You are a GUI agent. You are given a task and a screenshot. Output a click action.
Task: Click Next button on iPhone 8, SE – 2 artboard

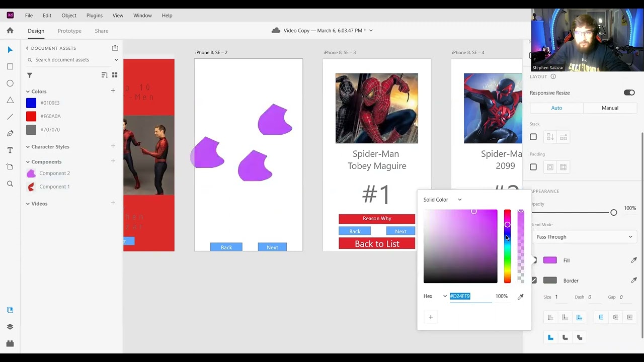coord(272,247)
